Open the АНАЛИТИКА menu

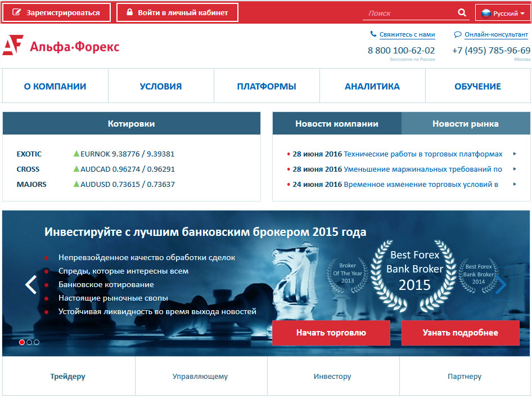pyautogui.click(x=372, y=86)
